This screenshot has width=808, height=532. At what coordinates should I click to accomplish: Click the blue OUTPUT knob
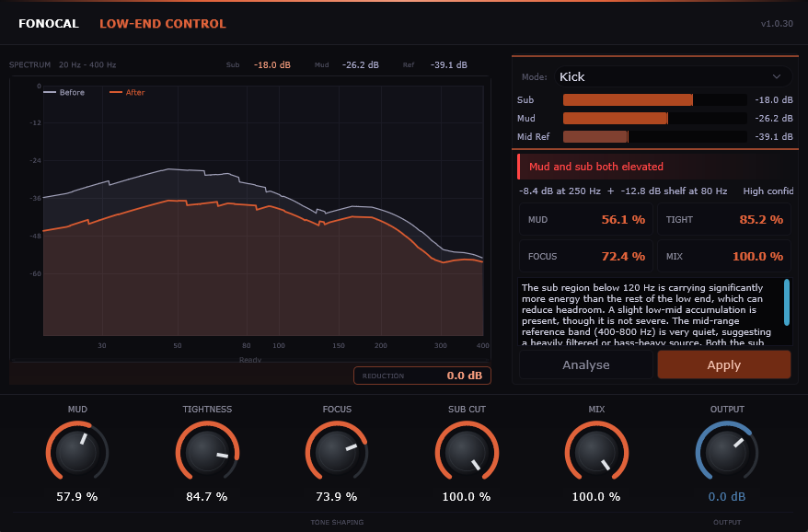click(x=727, y=452)
